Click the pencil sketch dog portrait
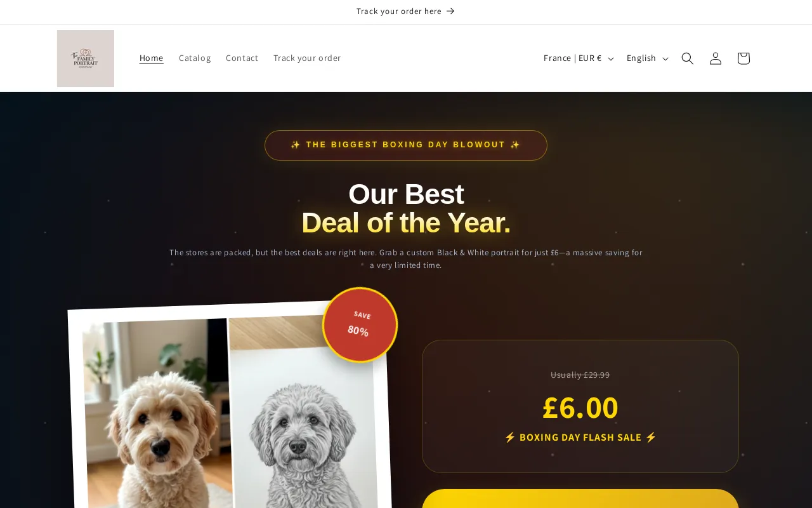This screenshot has height=508, width=812. point(303,413)
